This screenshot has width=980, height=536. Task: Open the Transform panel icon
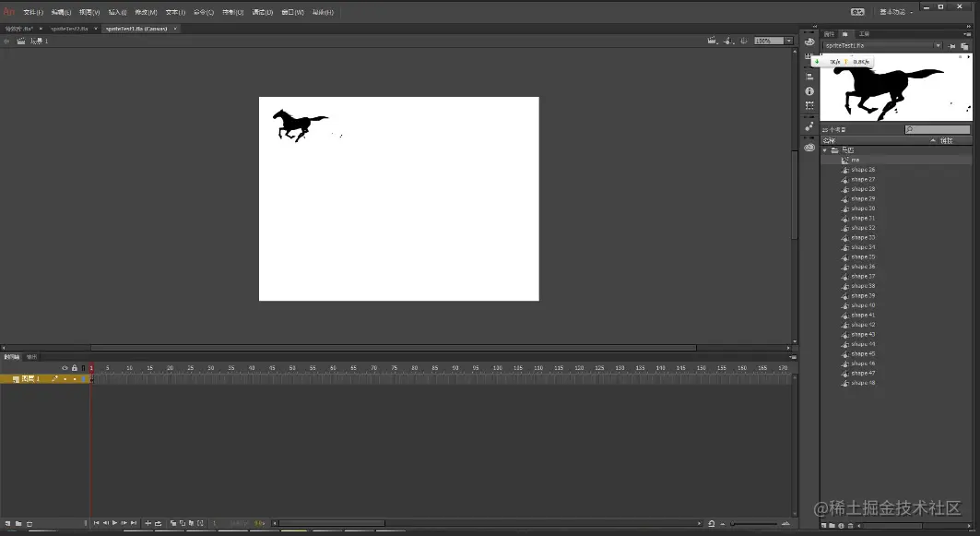[809, 105]
